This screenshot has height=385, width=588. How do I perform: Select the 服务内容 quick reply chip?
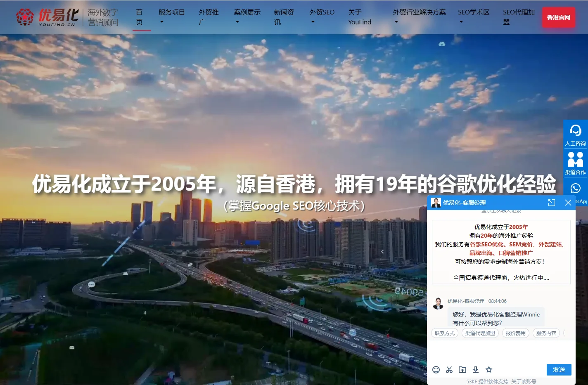[x=546, y=333]
